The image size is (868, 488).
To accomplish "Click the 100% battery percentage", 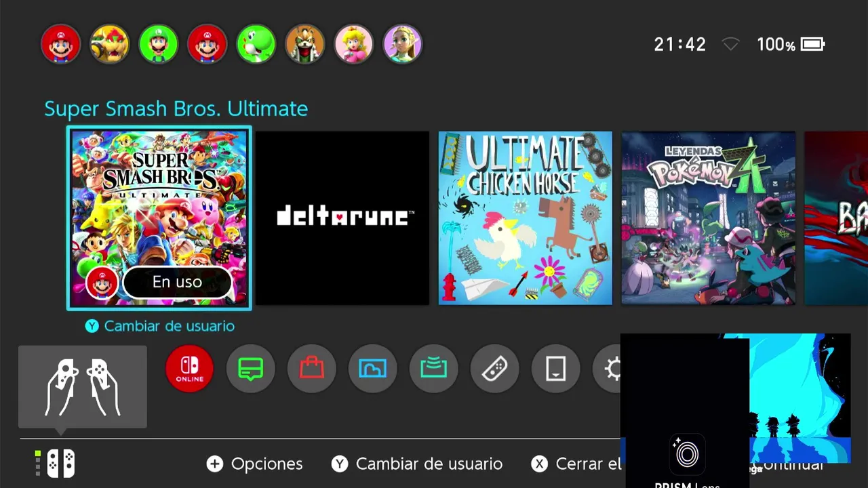I will pyautogui.click(x=776, y=45).
